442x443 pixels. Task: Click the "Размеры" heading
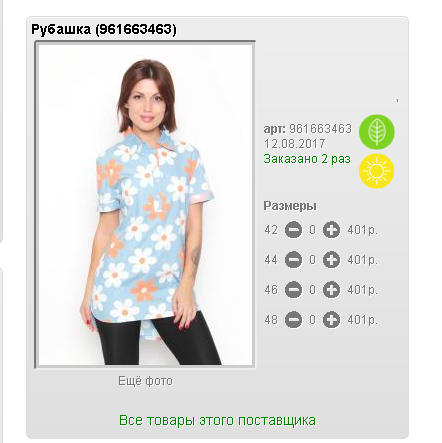[290, 206]
